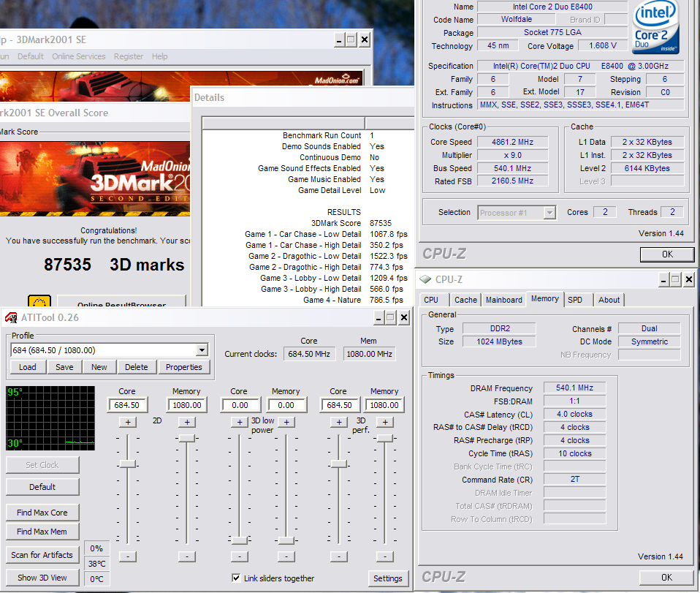This screenshot has width=700, height=593.
Task: Click Save profile button in ATITool
Action: click(64, 367)
